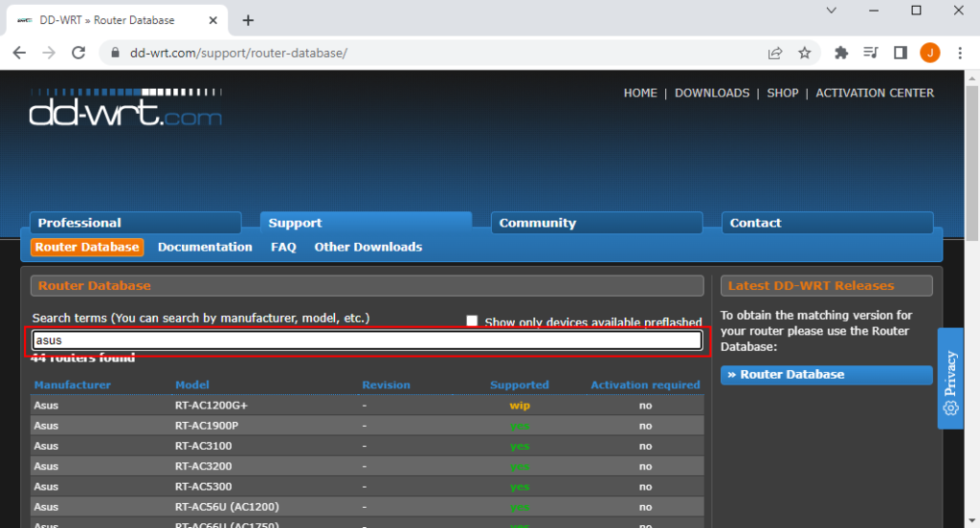The image size is (980, 528).
Task: Select the RT-AC3100 router row
Action: pos(367,446)
